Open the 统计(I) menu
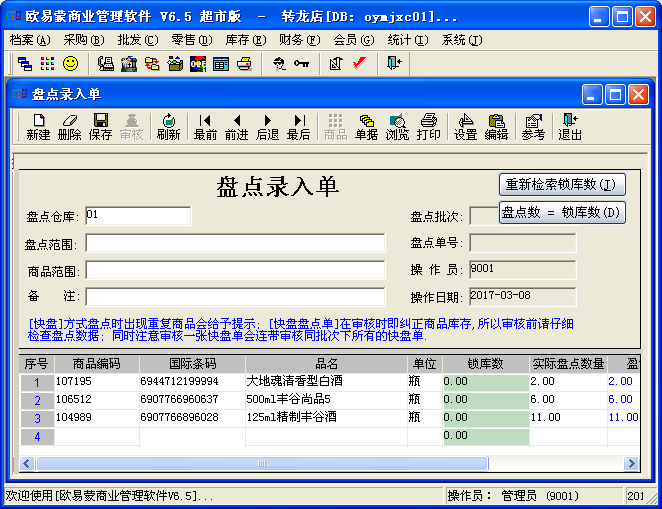Screen dimensions: 662x509 (408, 40)
